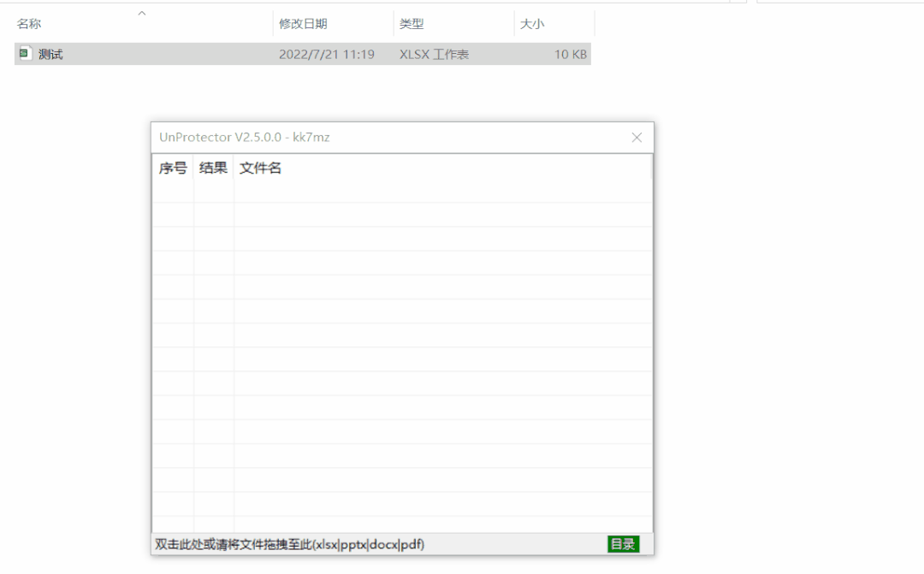Click the XLSX 工作表 type cell

click(x=434, y=55)
